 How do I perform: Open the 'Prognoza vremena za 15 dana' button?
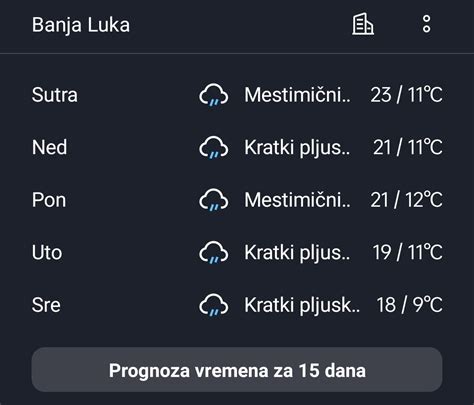[237, 370]
